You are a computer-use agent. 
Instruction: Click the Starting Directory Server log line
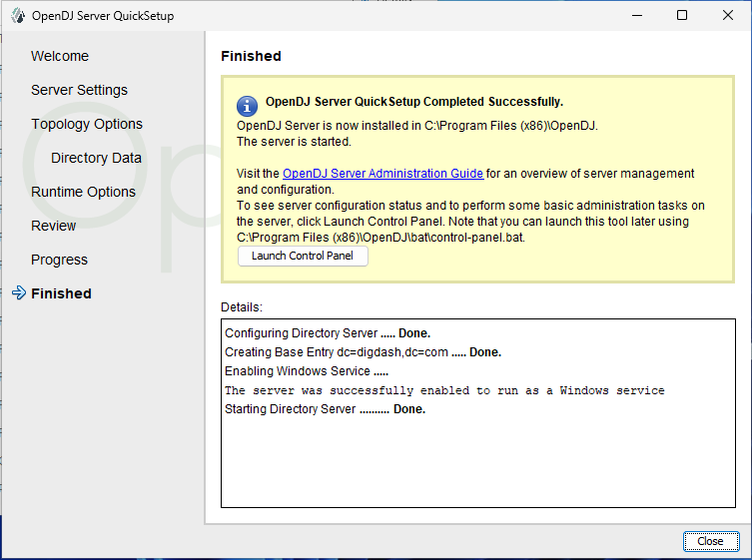pyautogui.click(x=325, y=409)
